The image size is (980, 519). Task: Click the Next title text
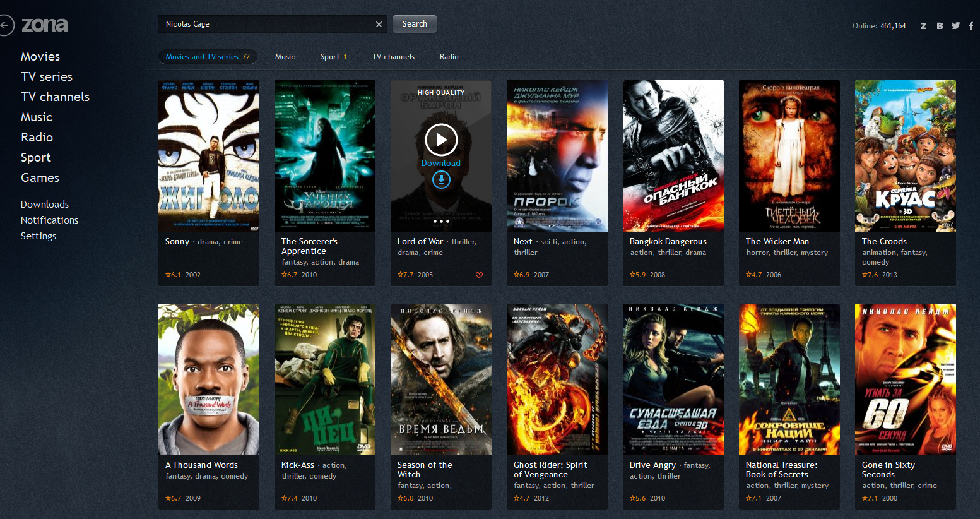tap(523, 242)
